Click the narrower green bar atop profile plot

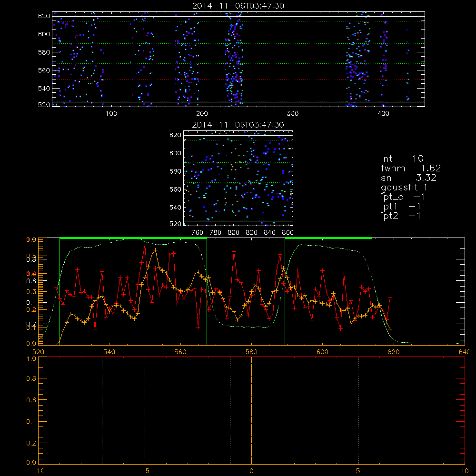[328, 238]
